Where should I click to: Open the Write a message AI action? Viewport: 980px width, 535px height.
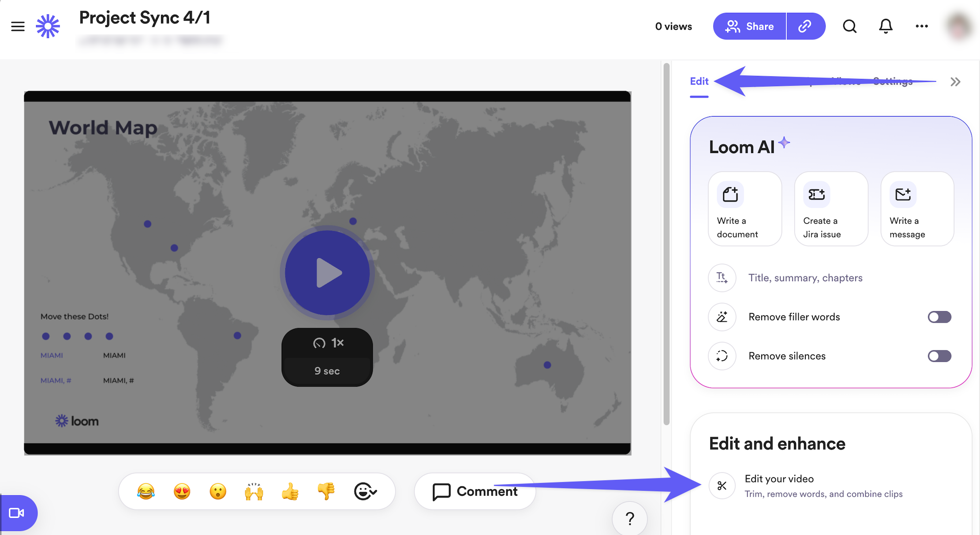[917, 209]
